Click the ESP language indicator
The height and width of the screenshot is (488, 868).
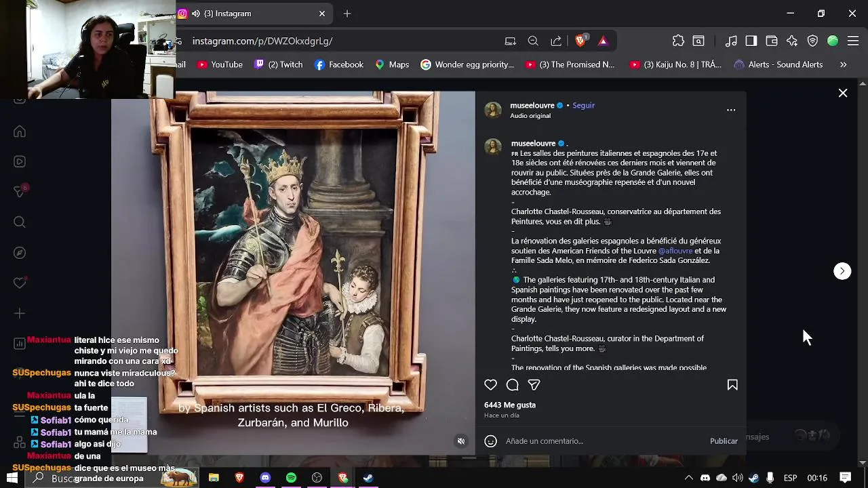(790, 478)
